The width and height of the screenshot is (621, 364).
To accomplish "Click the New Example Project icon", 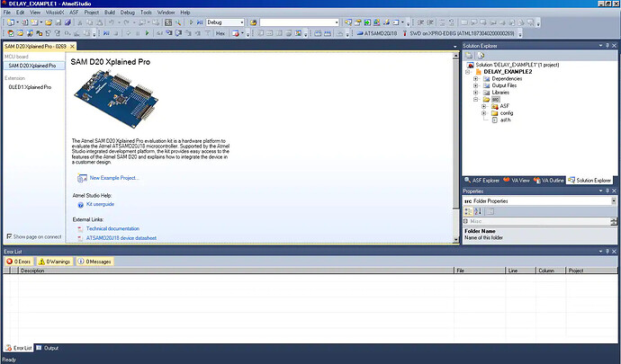I will pos(82,178).
